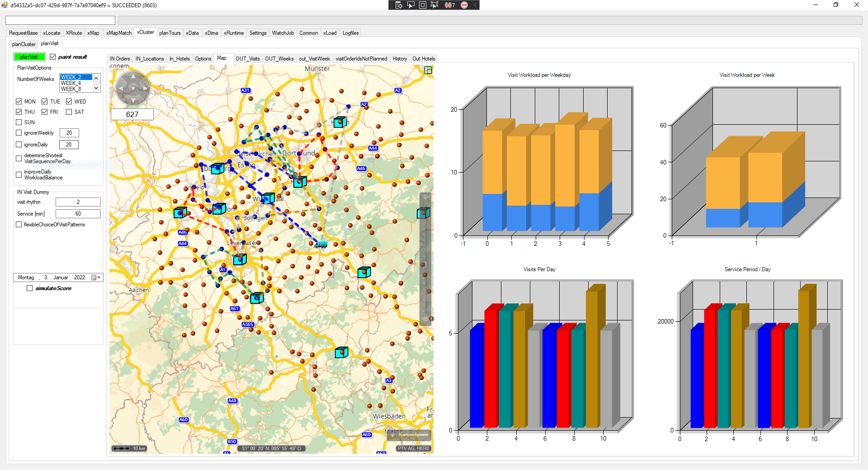868x470 pixels.
Task: Select WEEK_4 in NumberOfWeeks list
Action: (71, 83)
